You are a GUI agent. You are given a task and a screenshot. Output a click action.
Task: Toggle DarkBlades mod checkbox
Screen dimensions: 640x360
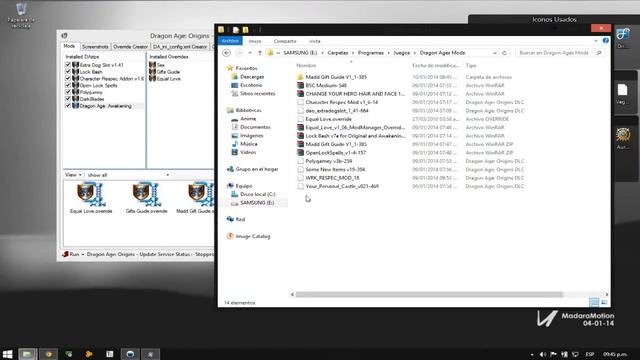[x=68, y=99]
